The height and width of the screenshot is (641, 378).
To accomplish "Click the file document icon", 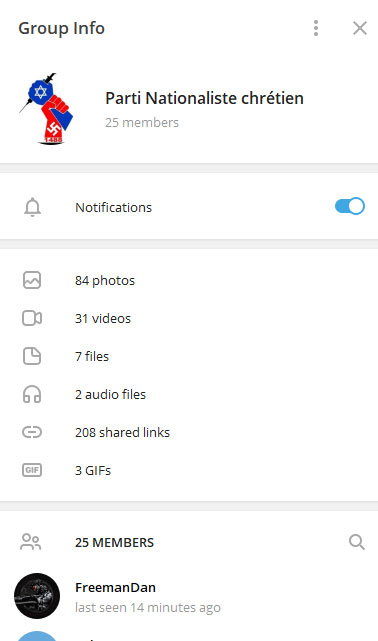I will (x=32, y=356).
